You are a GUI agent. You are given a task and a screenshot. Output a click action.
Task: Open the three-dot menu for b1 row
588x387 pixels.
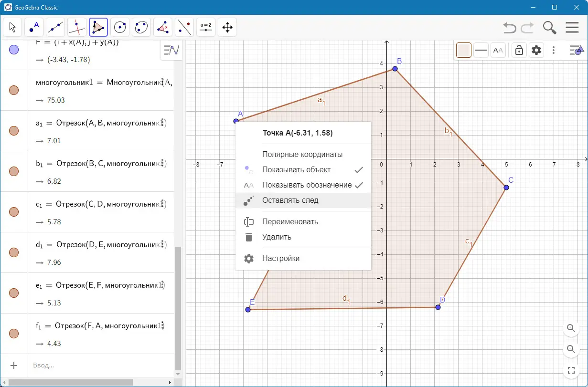pos(163,163)
